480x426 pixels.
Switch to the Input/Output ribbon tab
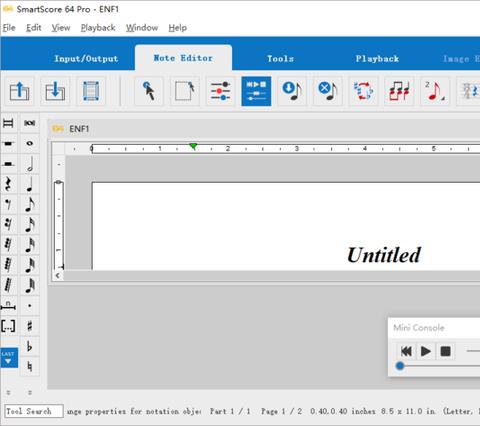click(86, 58)
